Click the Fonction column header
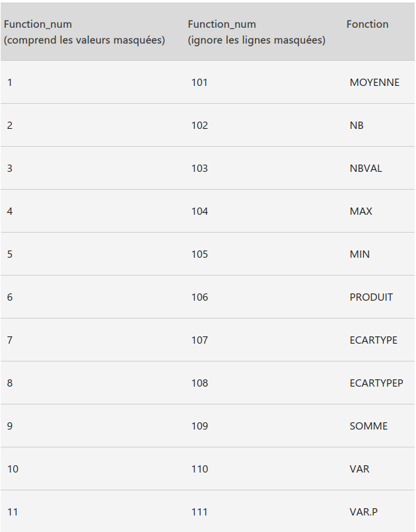The image size is (416, 532). (367, 24)
